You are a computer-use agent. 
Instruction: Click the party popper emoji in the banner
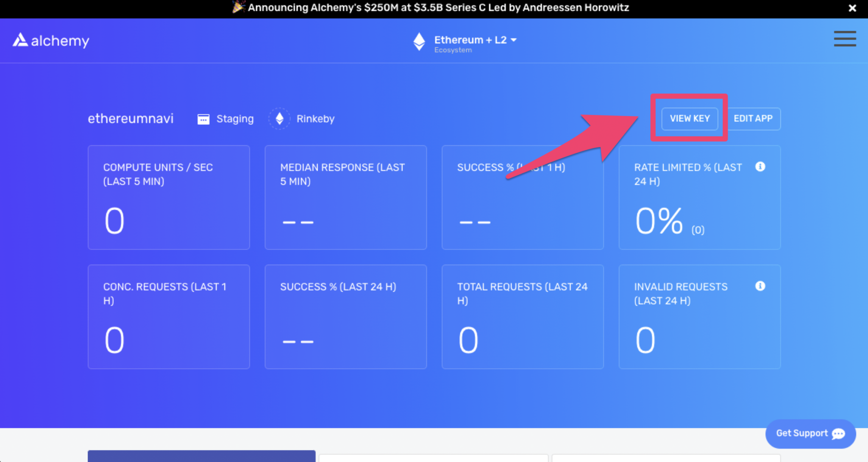point(239,7)
